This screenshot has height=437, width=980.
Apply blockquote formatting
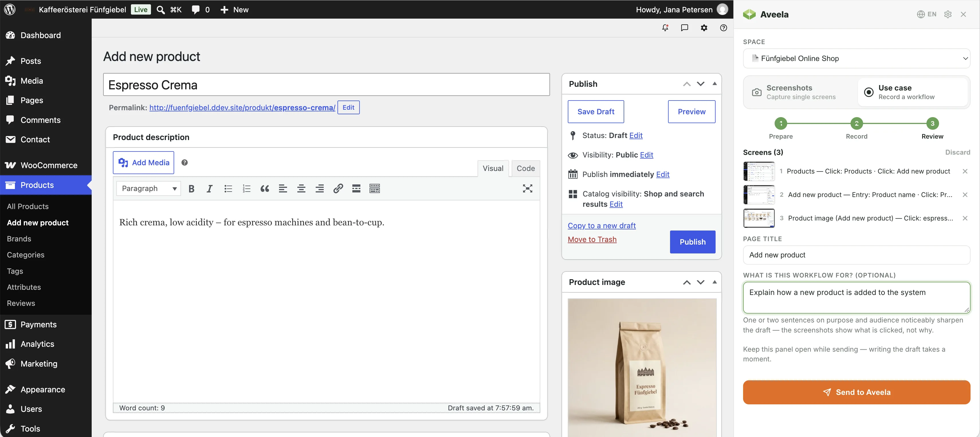[x=265, y=189]
